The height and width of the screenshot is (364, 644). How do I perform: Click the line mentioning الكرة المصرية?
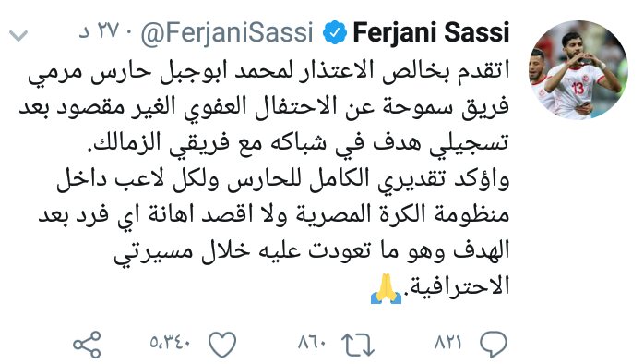(x=274, y=214)
